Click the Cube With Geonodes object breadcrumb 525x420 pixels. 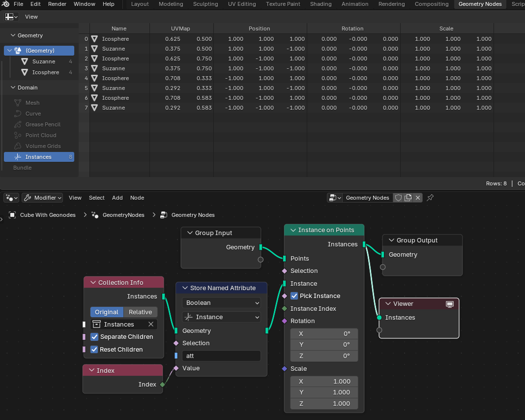(x=42, y=215)
